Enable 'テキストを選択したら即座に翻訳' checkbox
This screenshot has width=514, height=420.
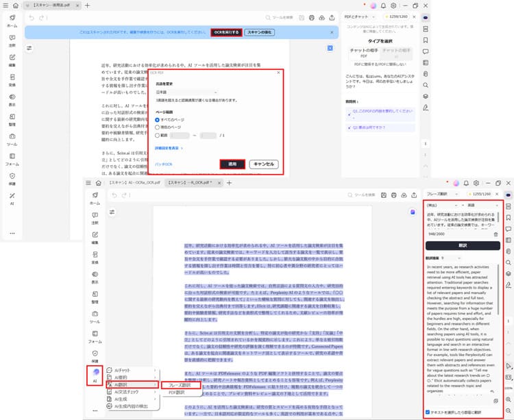[428, 413]
